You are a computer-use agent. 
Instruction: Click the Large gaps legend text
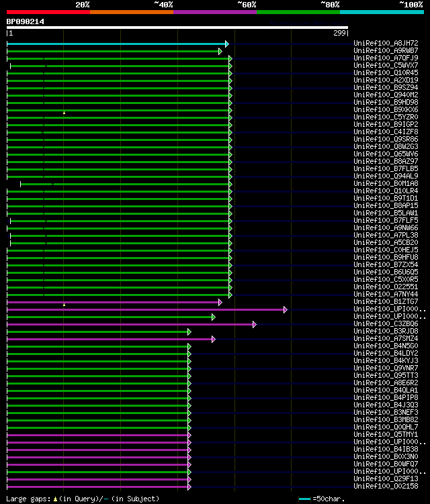pyautogui.click(x=28, y=499)
